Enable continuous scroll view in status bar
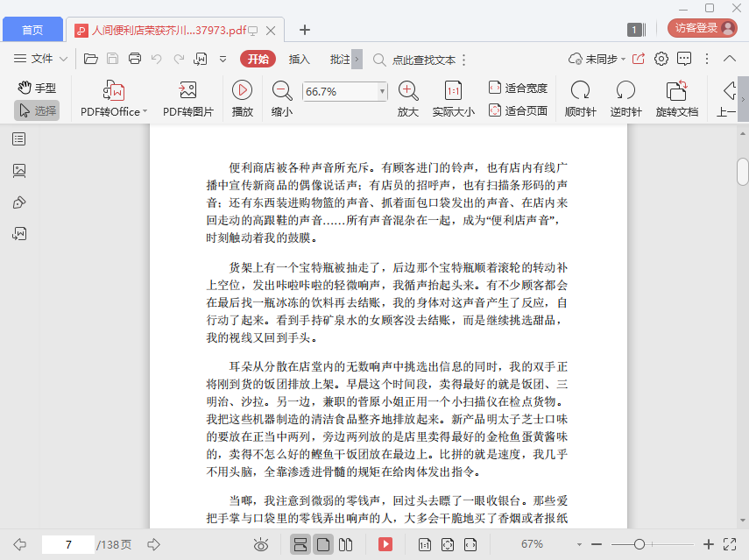 click(x=300, y=545)
